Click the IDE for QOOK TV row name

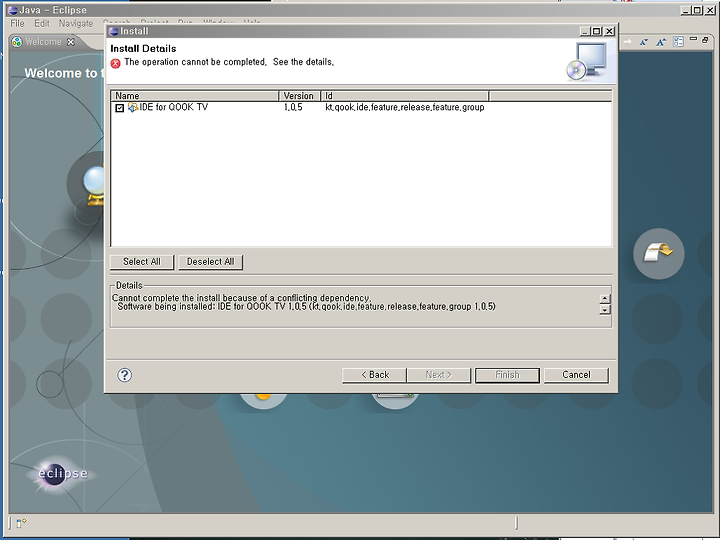point(174,107)
